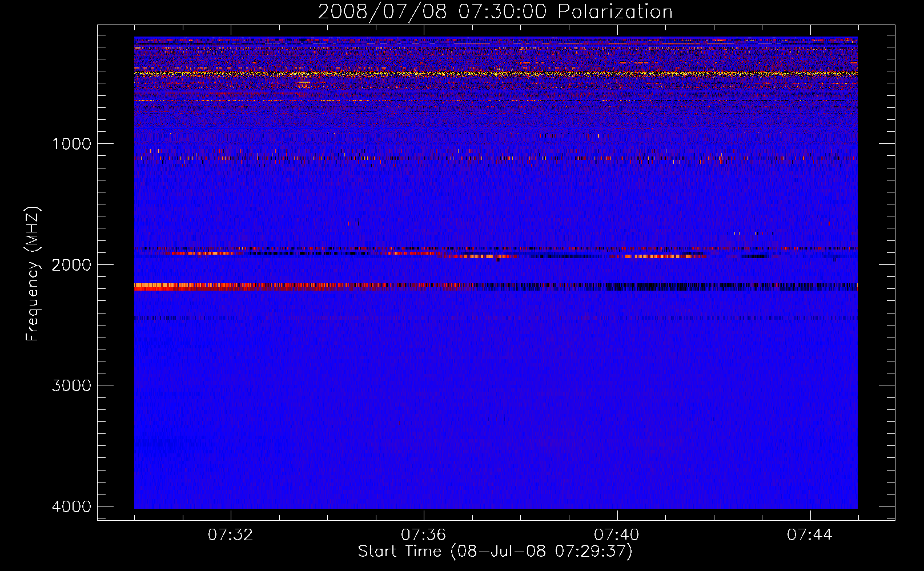Click the 'Start Time (08-Jul-08 07:29:37)' label
Image resolution: width=924 pixels, height=571 pixels.
(495, 552)
